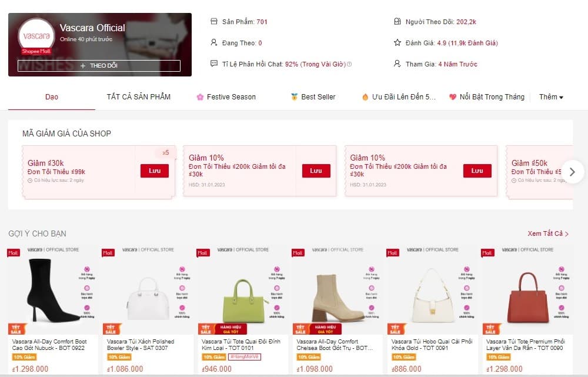This screenshot has width=588, height=377.
Task: Click the star icon next to Đánh Giá
Action: coord(397,42)
